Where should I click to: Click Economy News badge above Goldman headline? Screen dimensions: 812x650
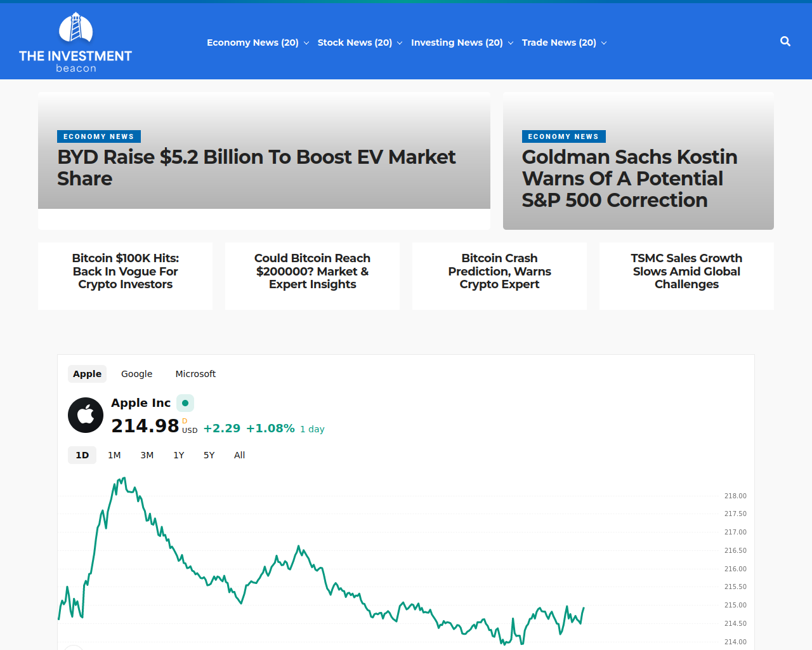tap(564, 136)
